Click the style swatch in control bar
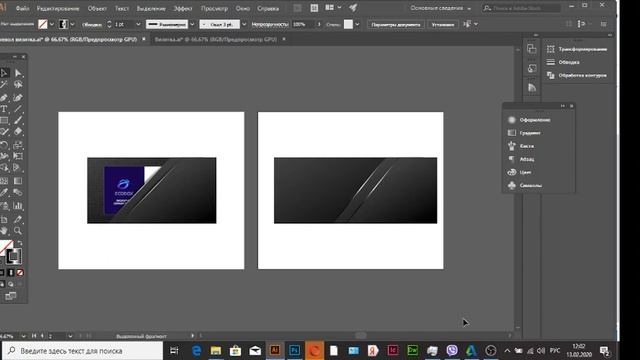 [348, 24]
